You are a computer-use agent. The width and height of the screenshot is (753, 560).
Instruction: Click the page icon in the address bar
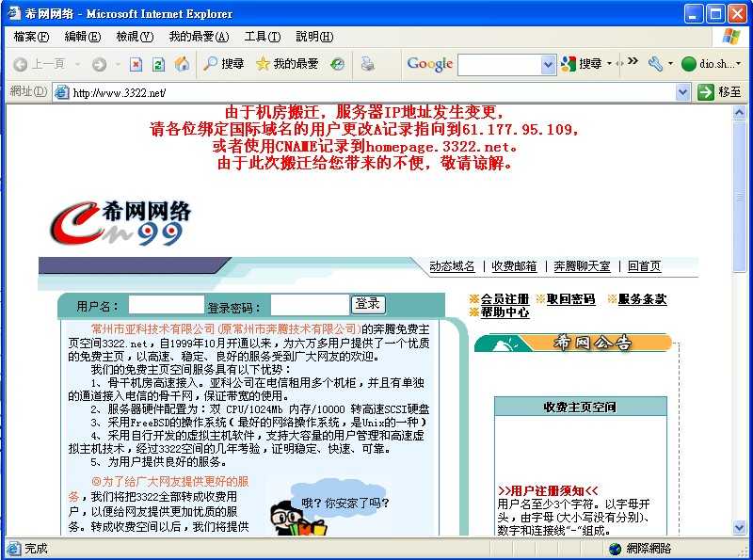61,92
